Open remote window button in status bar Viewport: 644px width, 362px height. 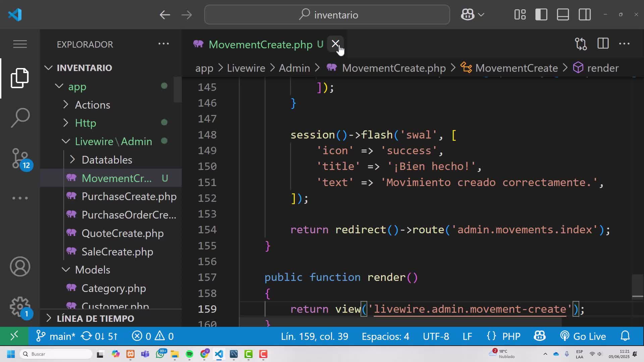pyautogui.click(x=14, y=336)
